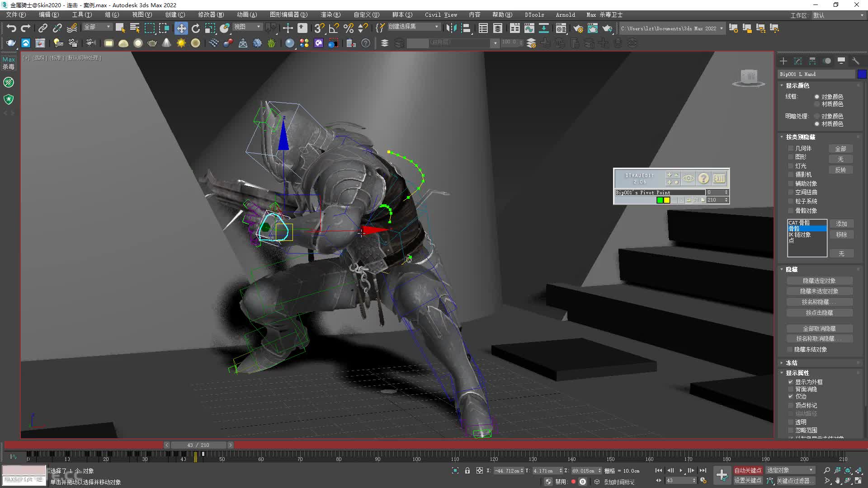Uncheck the 显示为外框 checkbox
The width and height of the screenshot is (868, 488).
point(791,382)
